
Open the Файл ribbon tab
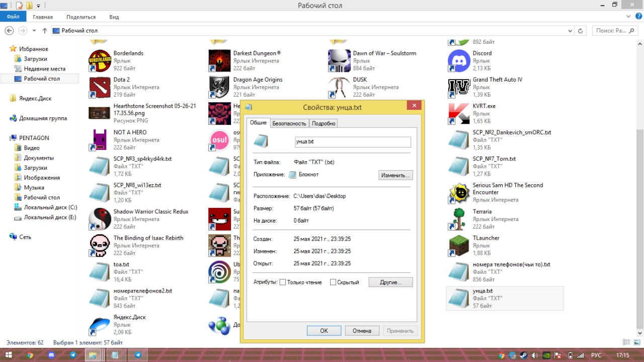coord(13,17)
